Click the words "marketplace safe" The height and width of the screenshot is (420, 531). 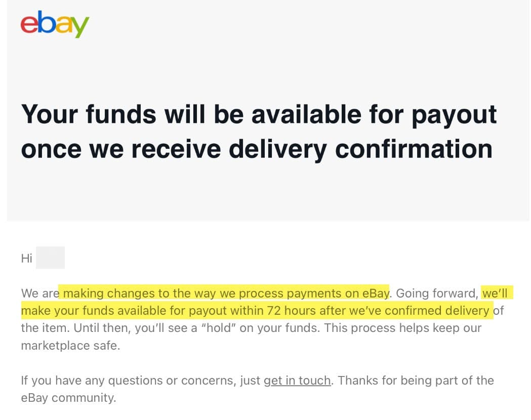coord(70,346)
